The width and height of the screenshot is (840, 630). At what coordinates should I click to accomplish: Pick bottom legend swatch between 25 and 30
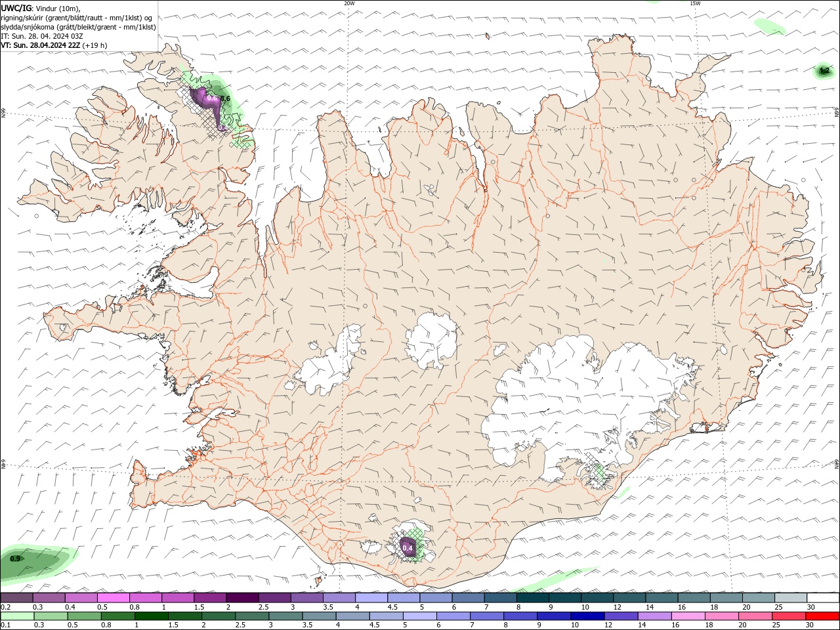point(788,616)
